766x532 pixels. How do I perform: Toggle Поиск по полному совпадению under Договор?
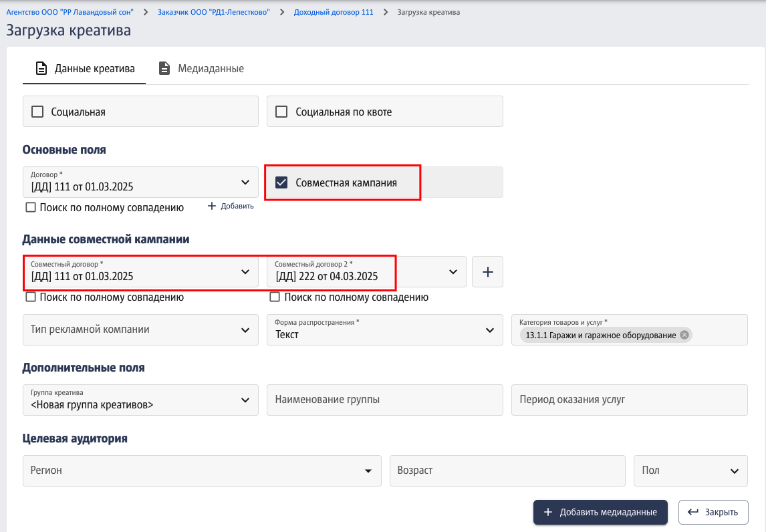pyautogui.click(x=31, y=208)
